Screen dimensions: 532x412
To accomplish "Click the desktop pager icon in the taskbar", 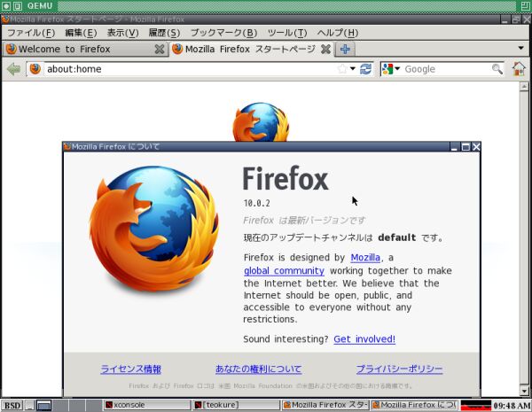I will pyautogui.click(x=44, y=405).
